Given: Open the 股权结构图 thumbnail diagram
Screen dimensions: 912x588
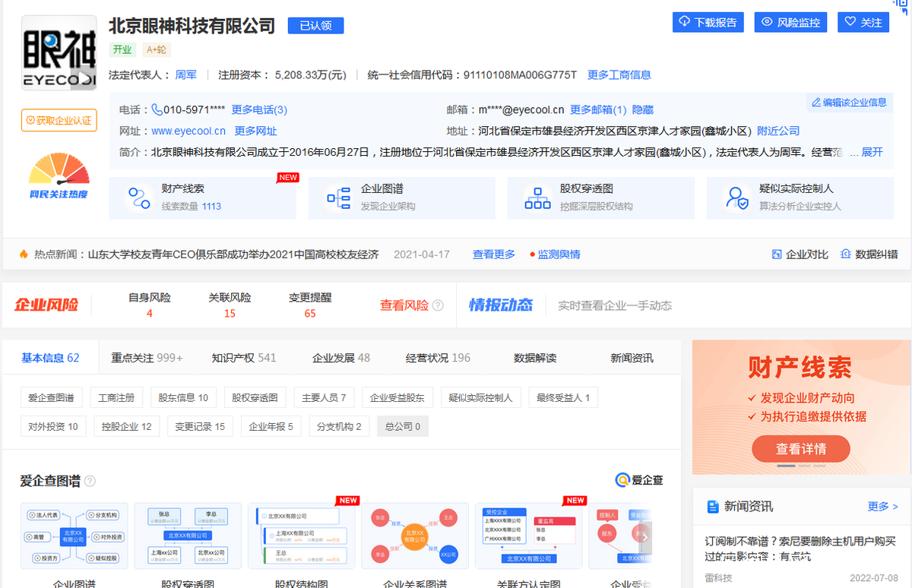Looking at the screenshot, I should pyautogui.click(x=302, y=536).
